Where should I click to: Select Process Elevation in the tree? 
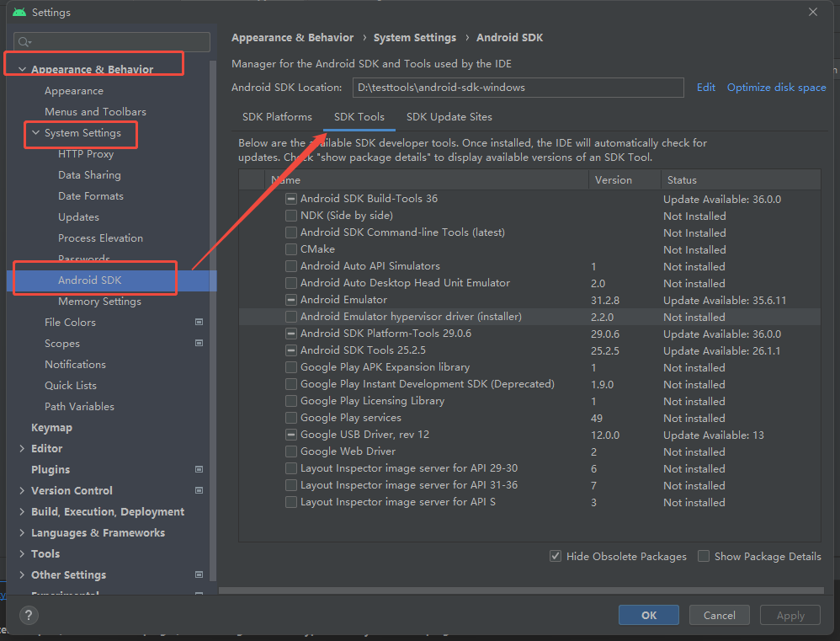tap(100, 238)
